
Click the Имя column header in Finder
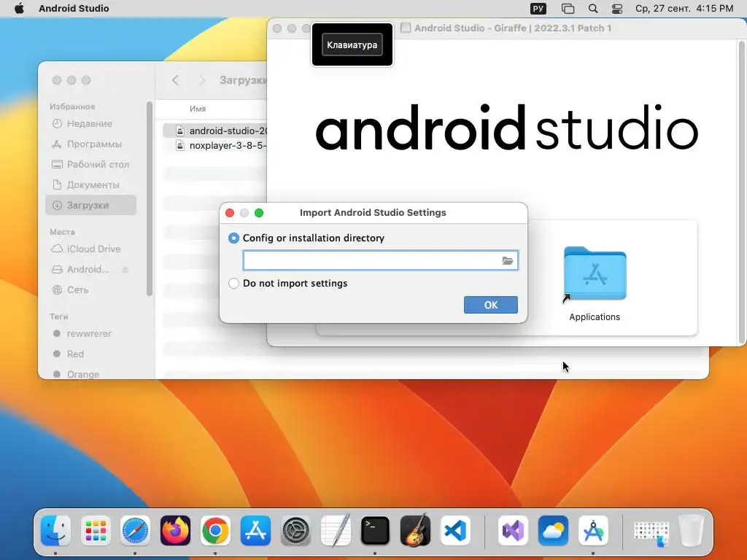[198, 109]
